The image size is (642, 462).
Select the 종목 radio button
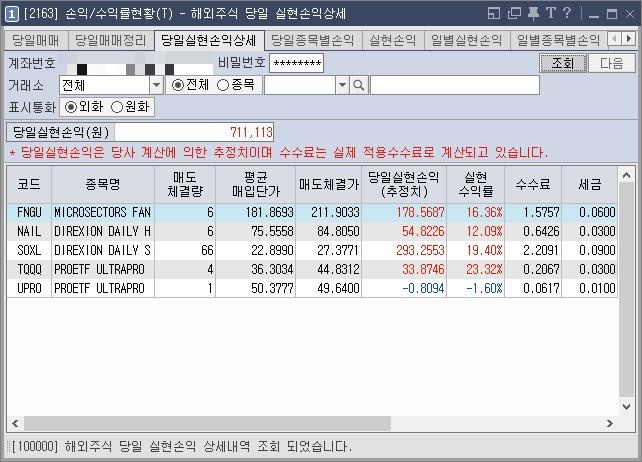coord(223,85)
